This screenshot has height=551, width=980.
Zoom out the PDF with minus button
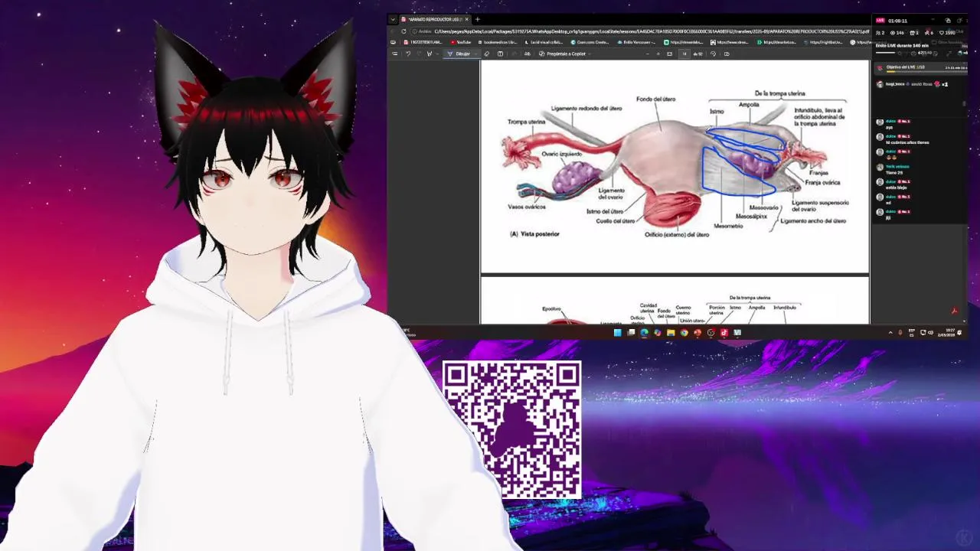click(648, 54)
